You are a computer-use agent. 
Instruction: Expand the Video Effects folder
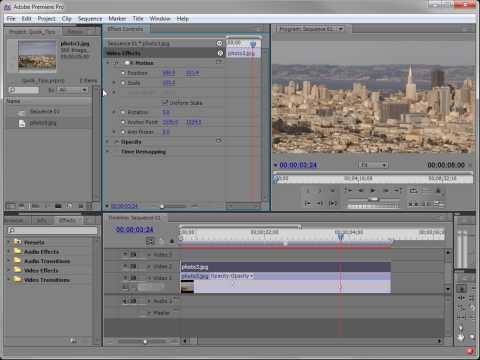9,270
